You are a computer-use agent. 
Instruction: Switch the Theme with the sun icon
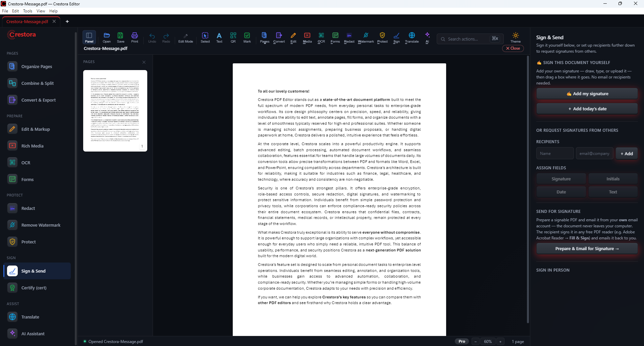point(516,37)
